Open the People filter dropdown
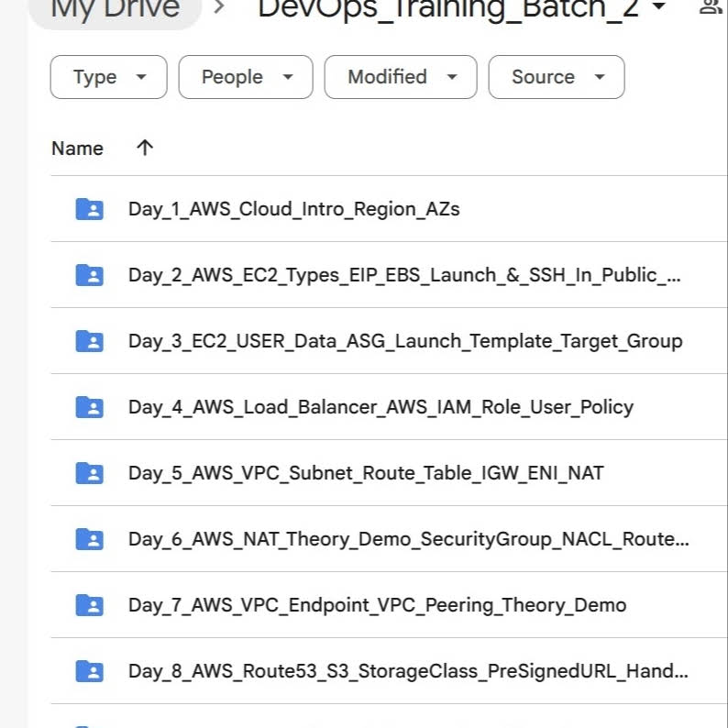Image resolution: width=728 pixels, height=728 pixels. tap(246, 77)
